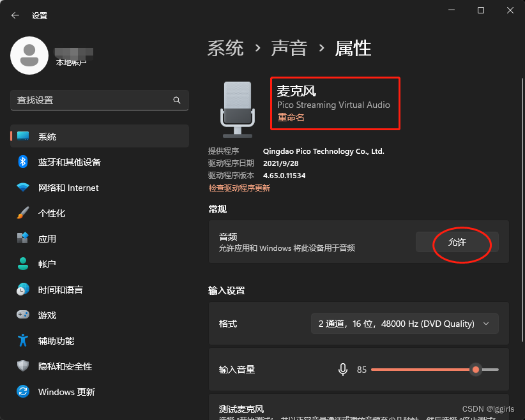Click the Pico Streaming Virtual Audio label
This screenshot has width=525, height=420.
pyautogui.click(x=333, y=105)
